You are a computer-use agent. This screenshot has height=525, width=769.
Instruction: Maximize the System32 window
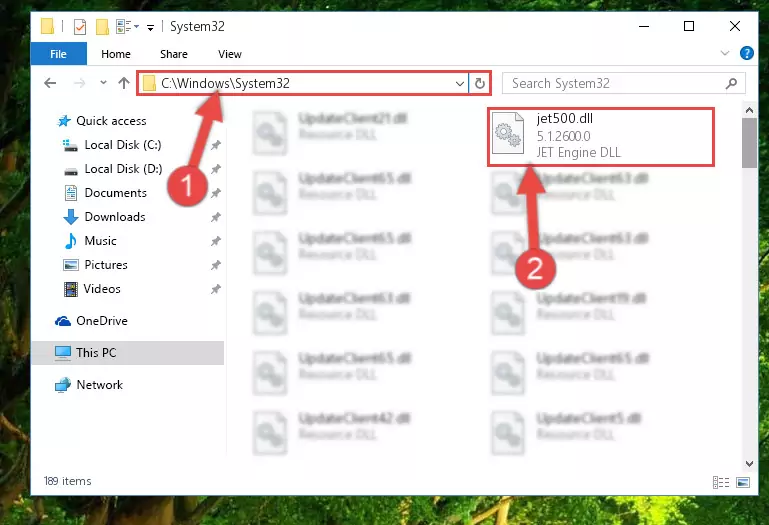[x=689, y=26]
